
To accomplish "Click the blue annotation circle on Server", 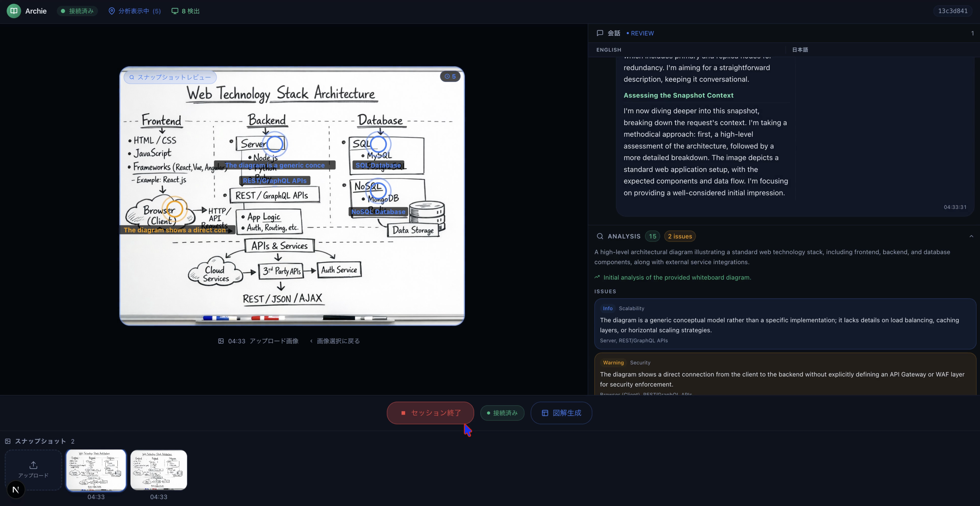I will tap(275, 144).
